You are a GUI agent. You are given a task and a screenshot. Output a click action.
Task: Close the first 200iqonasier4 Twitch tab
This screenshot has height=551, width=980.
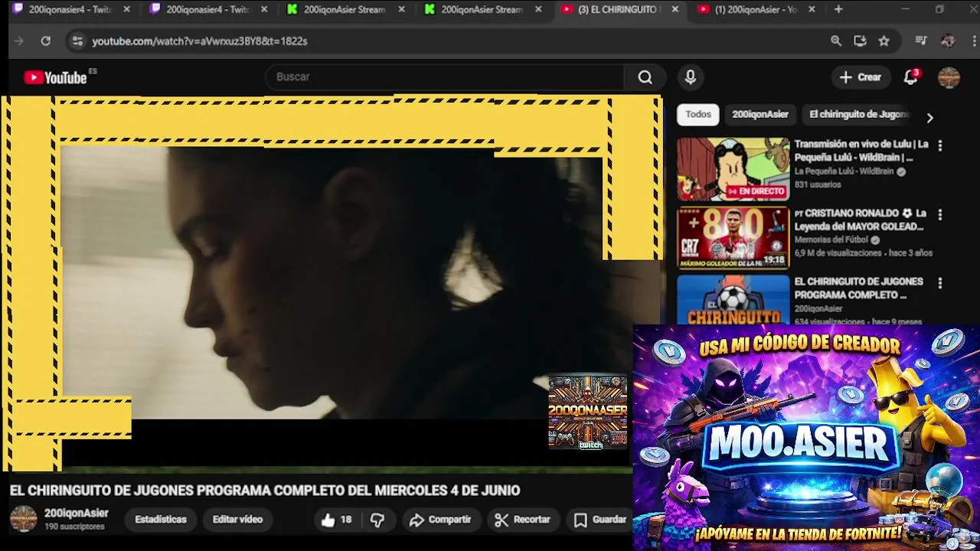[x=126, y=9]
